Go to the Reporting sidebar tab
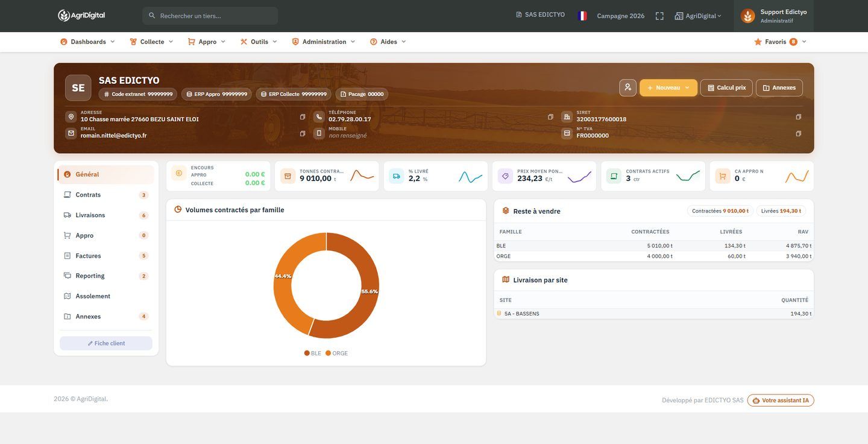Screen dimensions: 868x444 pyautogui.click(x=105, y=276)
